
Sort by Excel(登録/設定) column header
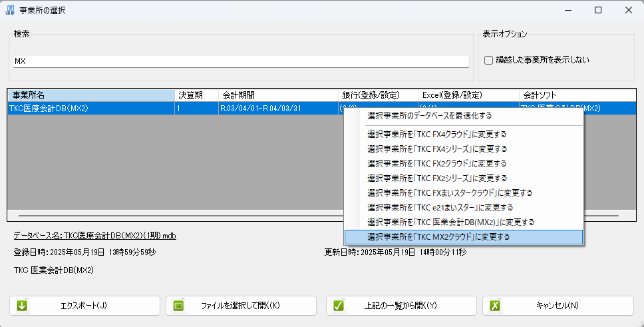click(x=468, y=95)
